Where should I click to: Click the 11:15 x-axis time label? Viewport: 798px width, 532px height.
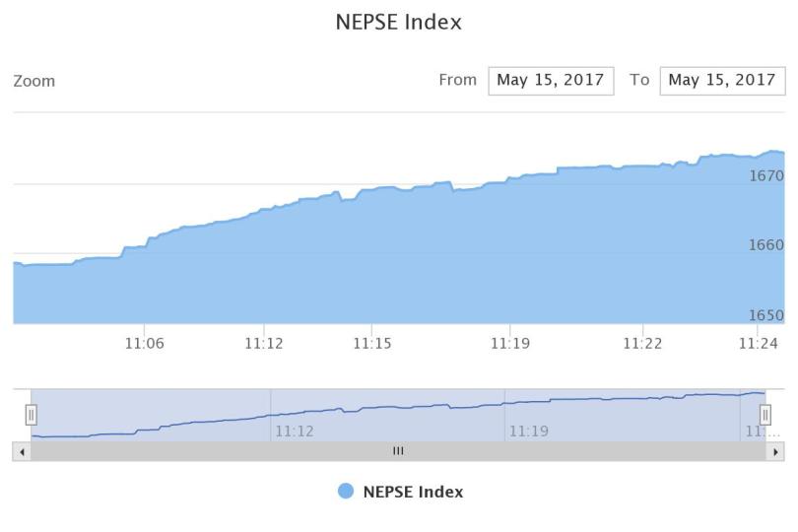point(371,344)
